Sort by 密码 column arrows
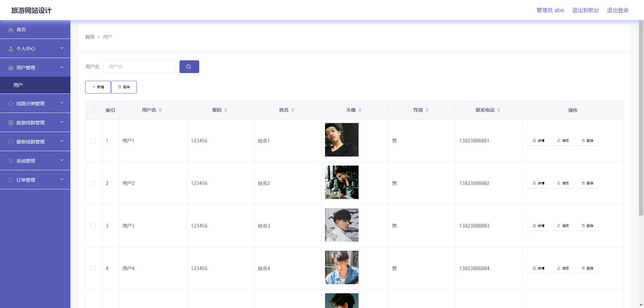This screenshot has width=644, height=308. coord(226,110)
